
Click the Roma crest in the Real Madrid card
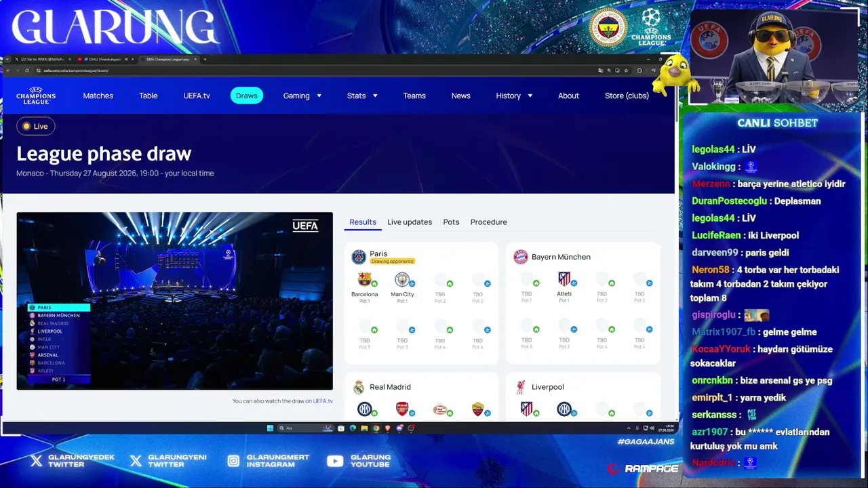pos(477,409)
